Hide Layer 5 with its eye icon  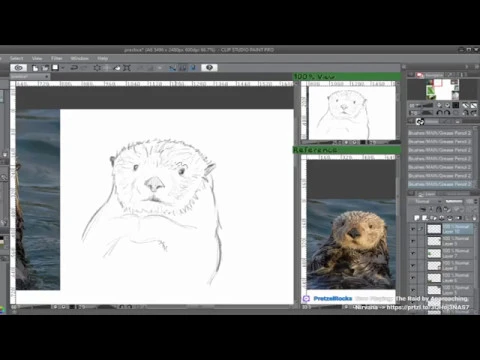click(413, 290)
